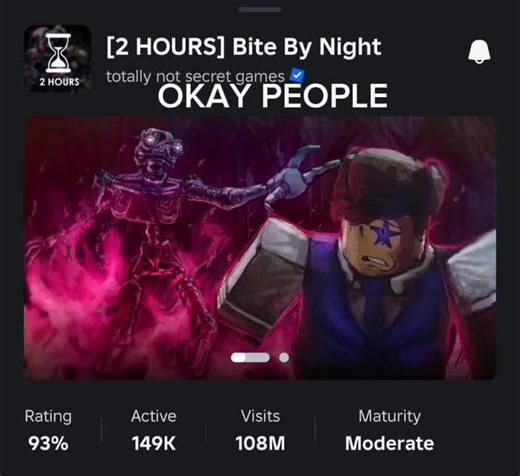Image resolution: width=520 pixels, height=476 pixels.
Task: Open the 2 HOURS hourglass game icon
Action: (58, 58)
